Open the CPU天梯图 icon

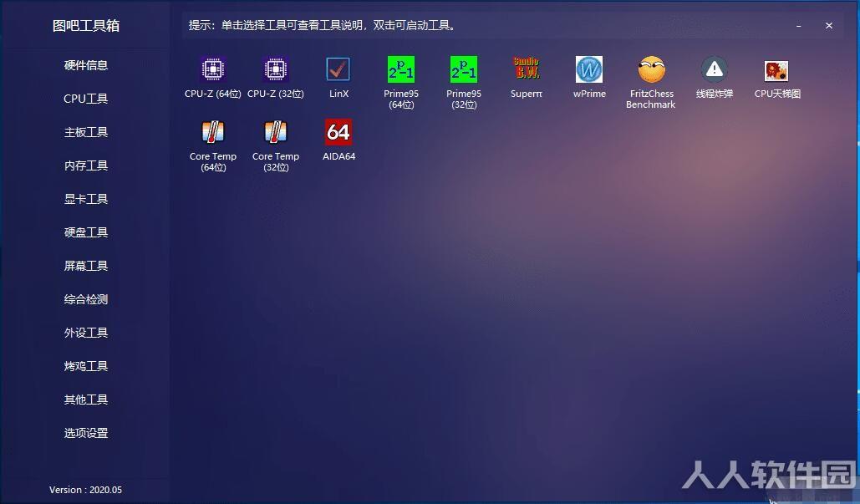(776, 71)
